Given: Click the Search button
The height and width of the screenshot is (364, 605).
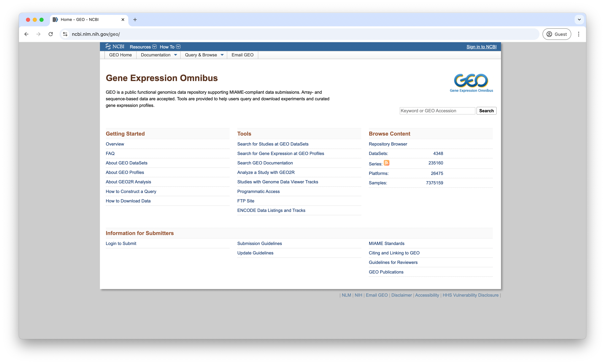Looking at the screenshot, I should pos(486,111).
